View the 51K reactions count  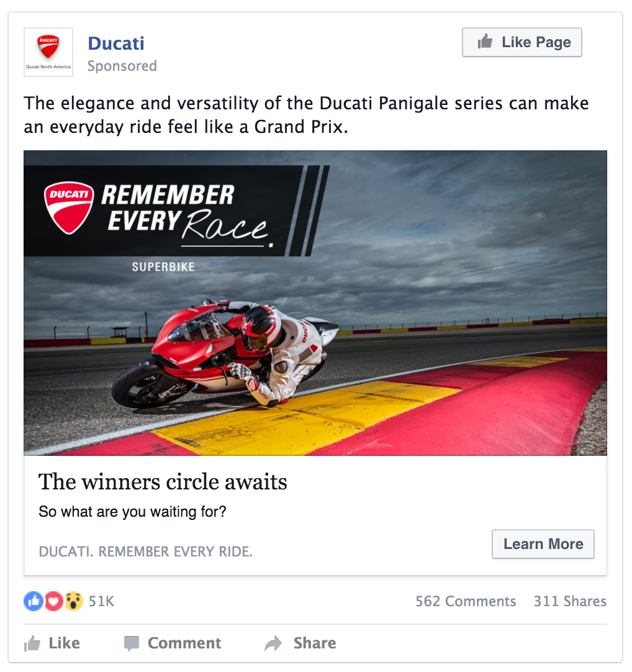coord(102,601)
